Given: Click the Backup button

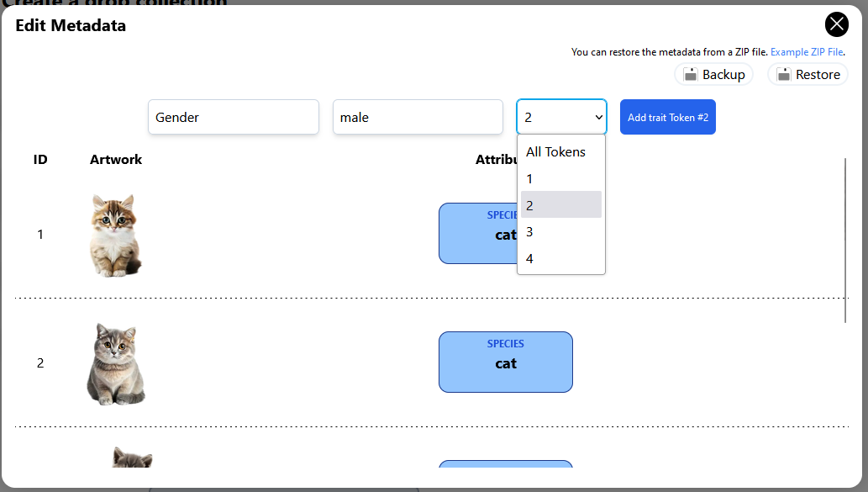Looking at the screenshot, I should tap(713, 75).
